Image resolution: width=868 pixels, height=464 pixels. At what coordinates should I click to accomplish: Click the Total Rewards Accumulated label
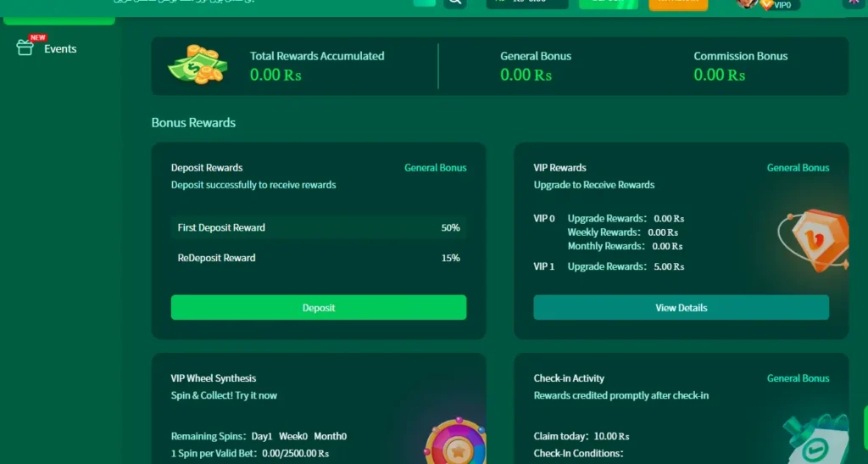click(x=317, y=56)
